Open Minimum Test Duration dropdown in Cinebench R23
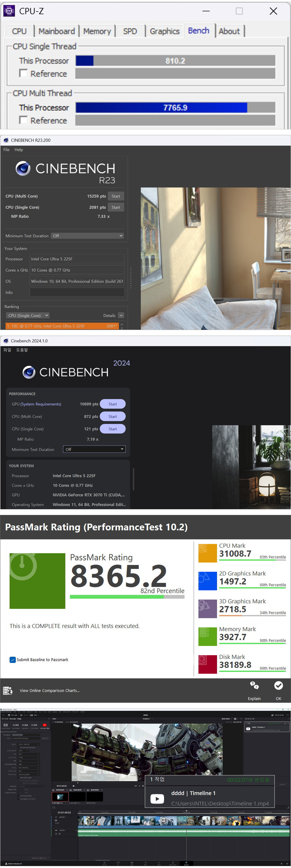Viewport: 291px width, 868px height. pyautogui.click(x=87, y=236)
